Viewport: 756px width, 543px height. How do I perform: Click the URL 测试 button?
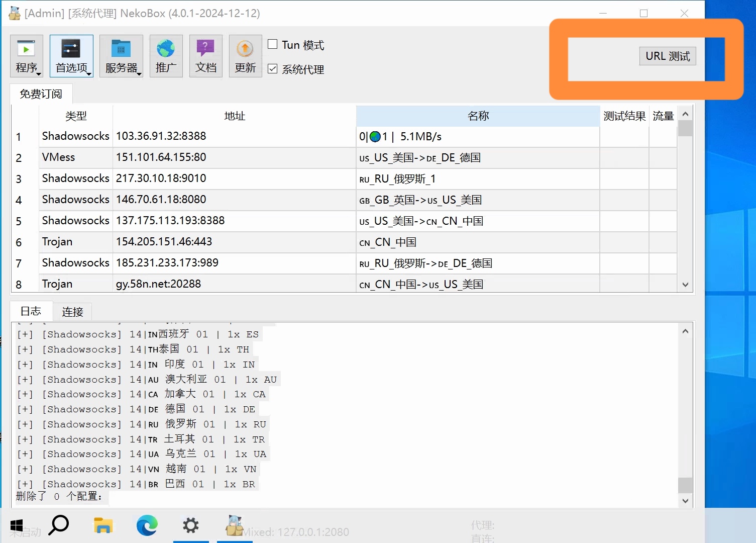click(668, 56)
